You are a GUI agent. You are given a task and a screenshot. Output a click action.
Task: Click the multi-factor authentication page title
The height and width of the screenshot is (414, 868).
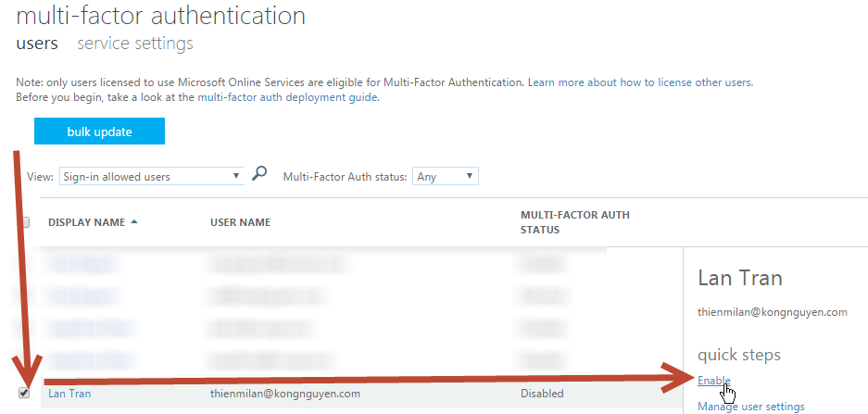point(160,16)
